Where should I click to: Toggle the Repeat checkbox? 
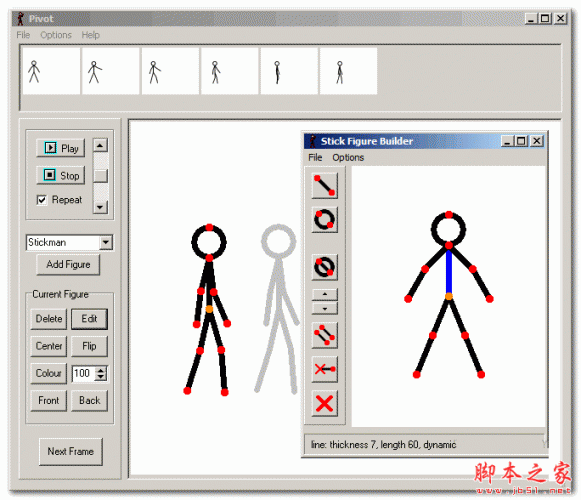click(x=42, y=200)
